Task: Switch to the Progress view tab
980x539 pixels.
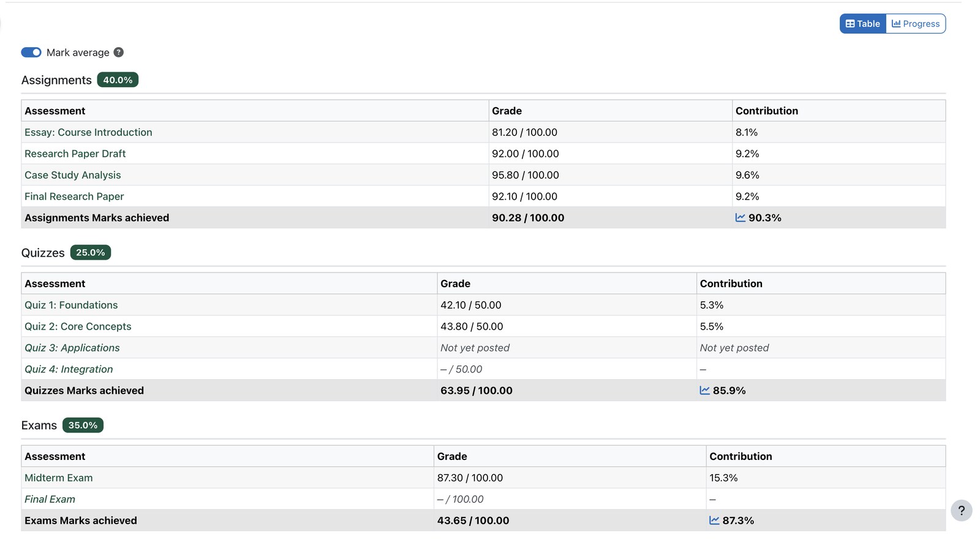Action: (x=916, y=24)
